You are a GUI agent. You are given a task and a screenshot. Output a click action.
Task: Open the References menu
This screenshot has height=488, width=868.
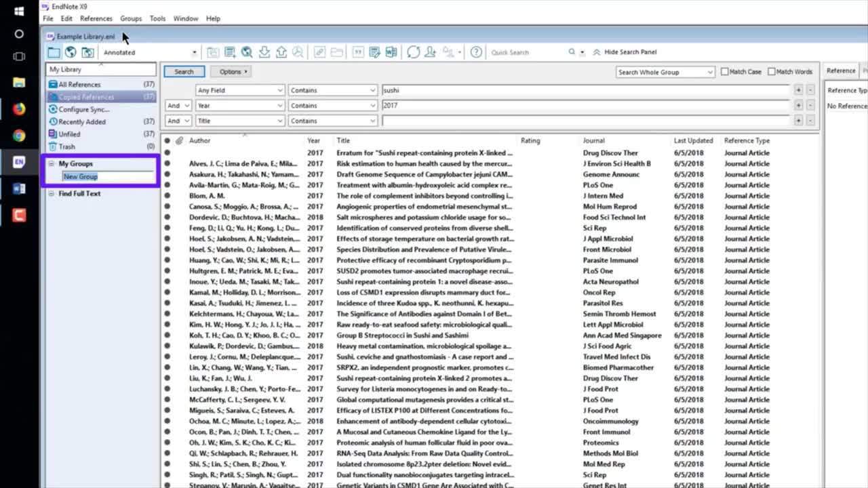pos(96,18)
